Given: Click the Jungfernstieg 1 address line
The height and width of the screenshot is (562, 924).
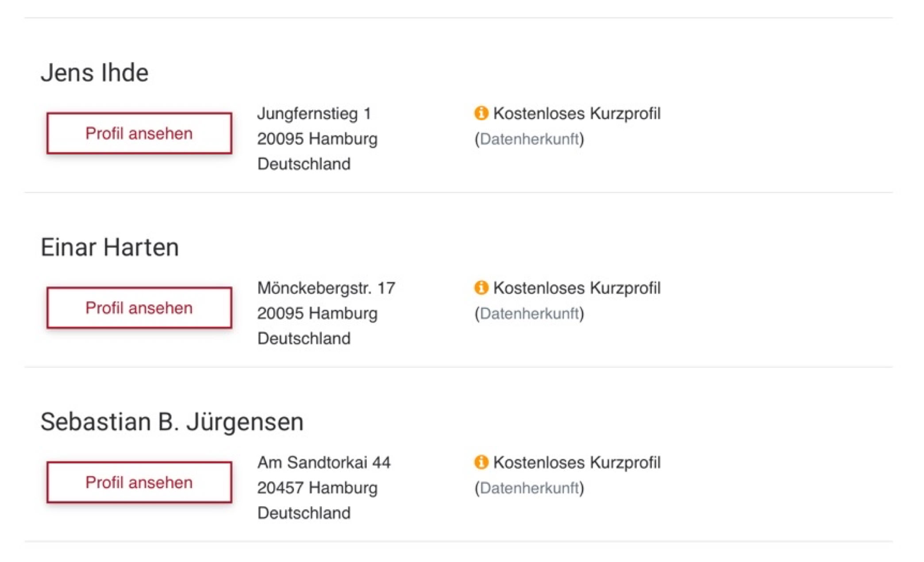Looking at the screenshot, I should click(314, 114).
